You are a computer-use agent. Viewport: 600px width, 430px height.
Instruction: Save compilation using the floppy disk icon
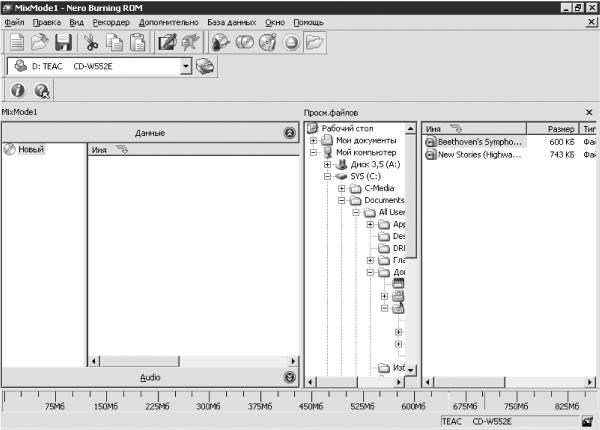pyautogui.click(x=63, y=42)
